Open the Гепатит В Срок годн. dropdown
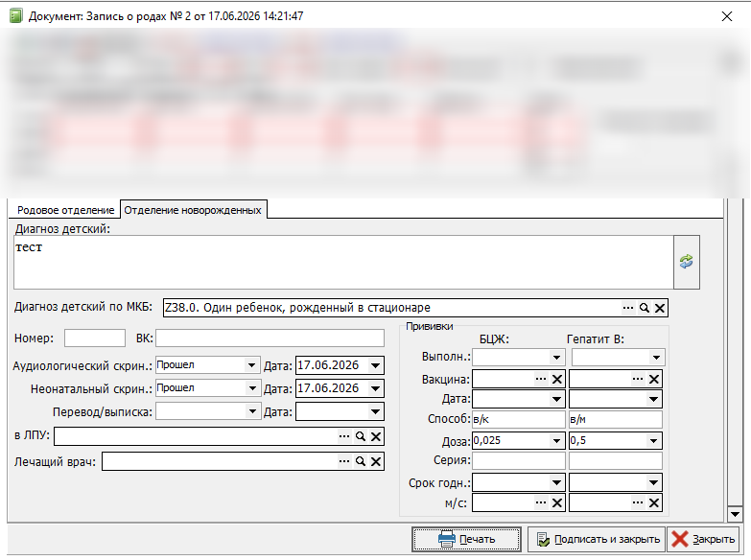This screenshot has height=560, width=751. tap(653, 482)
